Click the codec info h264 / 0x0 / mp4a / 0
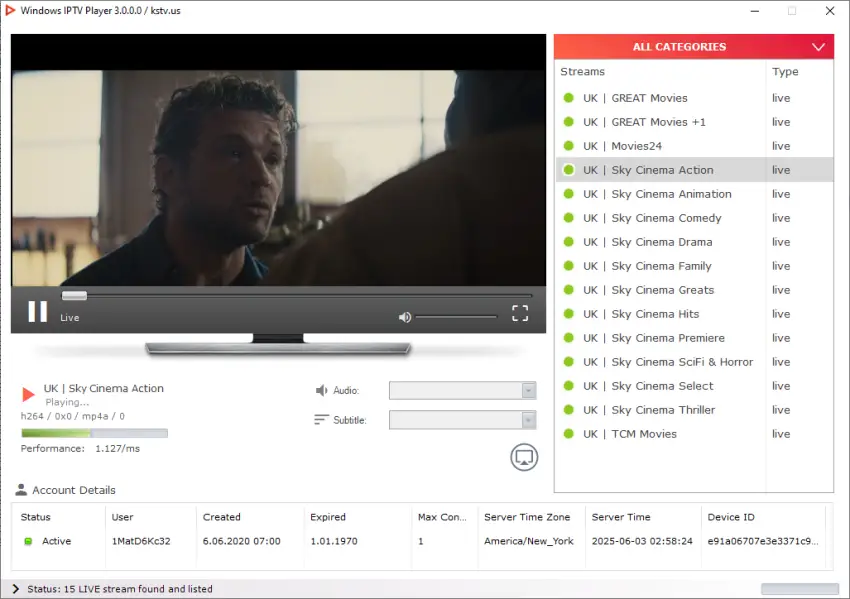The width and height of the screenshot is (850, 599). pyautogui.click(x=73, y=416)
